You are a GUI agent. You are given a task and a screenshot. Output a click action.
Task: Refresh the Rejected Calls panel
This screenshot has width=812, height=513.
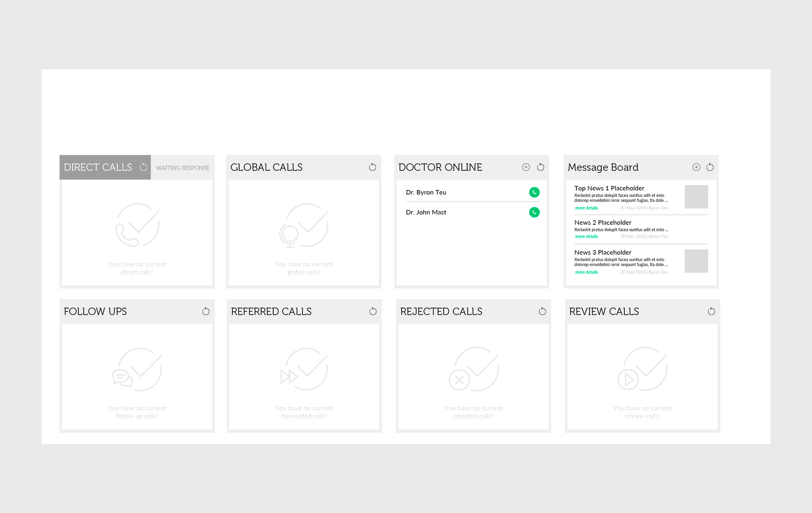tap(542, 312)
